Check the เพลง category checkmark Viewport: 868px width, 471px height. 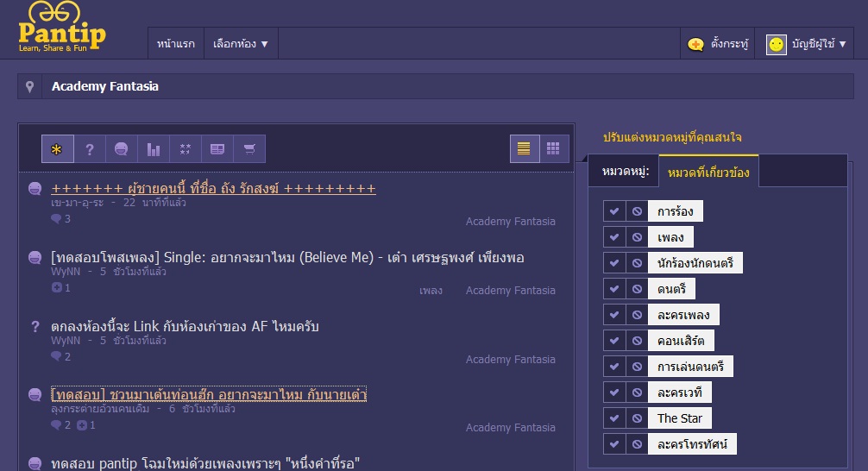(x=614, y=237)
